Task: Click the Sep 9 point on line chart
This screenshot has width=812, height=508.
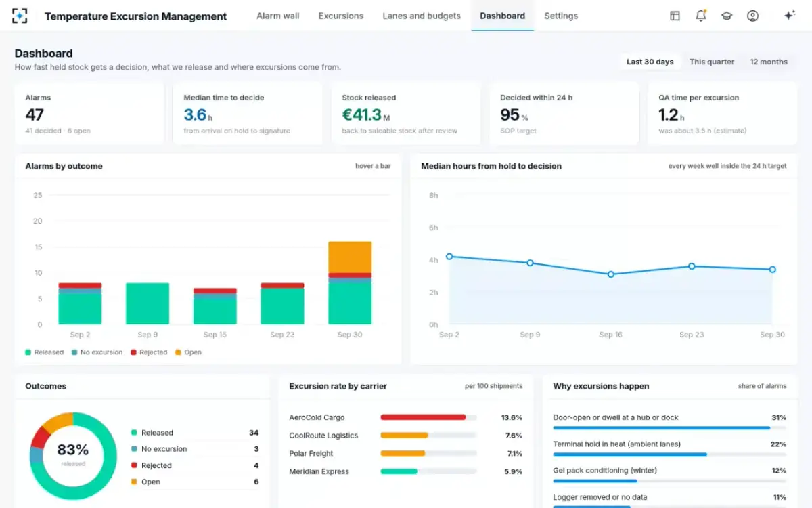Action: (x=530, y=263)
